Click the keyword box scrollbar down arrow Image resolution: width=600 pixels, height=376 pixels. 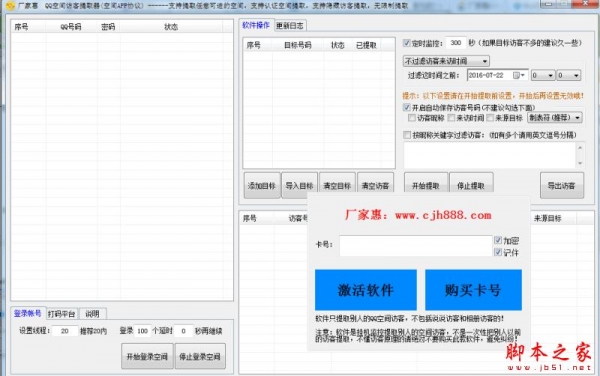click(x=580, y=163)
